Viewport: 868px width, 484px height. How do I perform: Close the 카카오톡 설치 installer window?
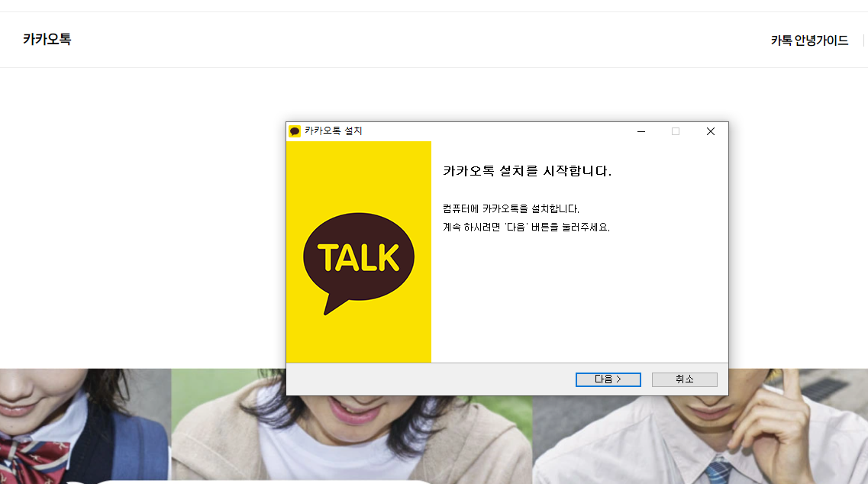(x=711, y=131)
